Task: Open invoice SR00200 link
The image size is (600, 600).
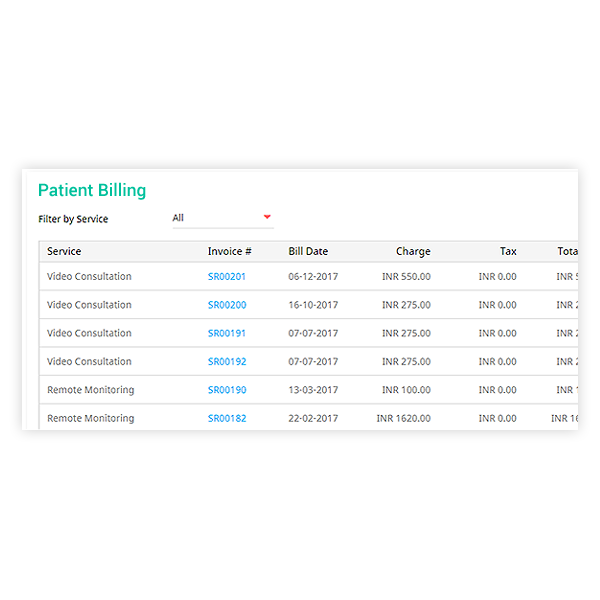Action: coord(227,305)
